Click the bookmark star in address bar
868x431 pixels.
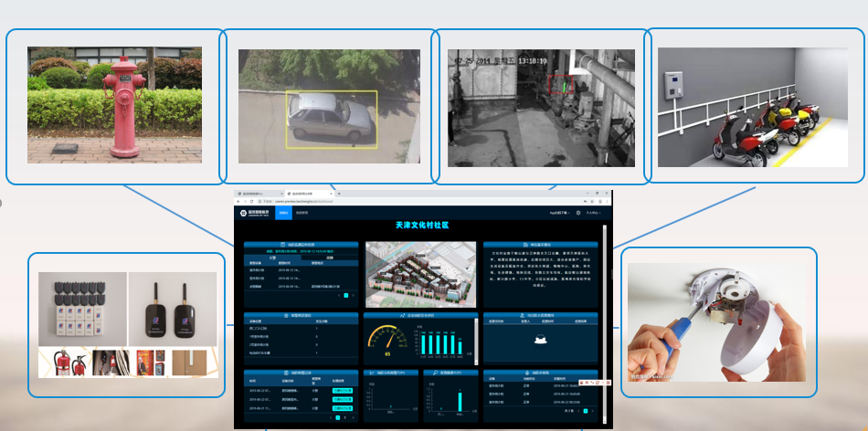tap(584, 201)
